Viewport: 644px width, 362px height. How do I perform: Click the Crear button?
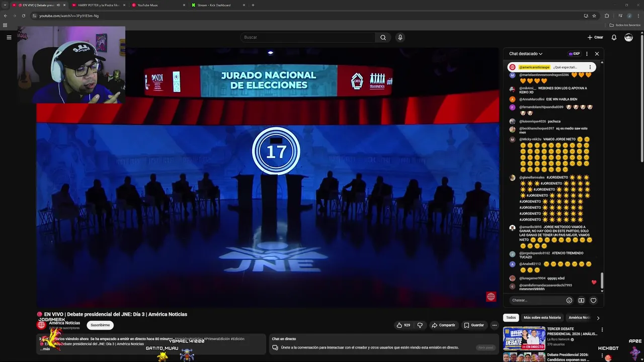[595, 37]
